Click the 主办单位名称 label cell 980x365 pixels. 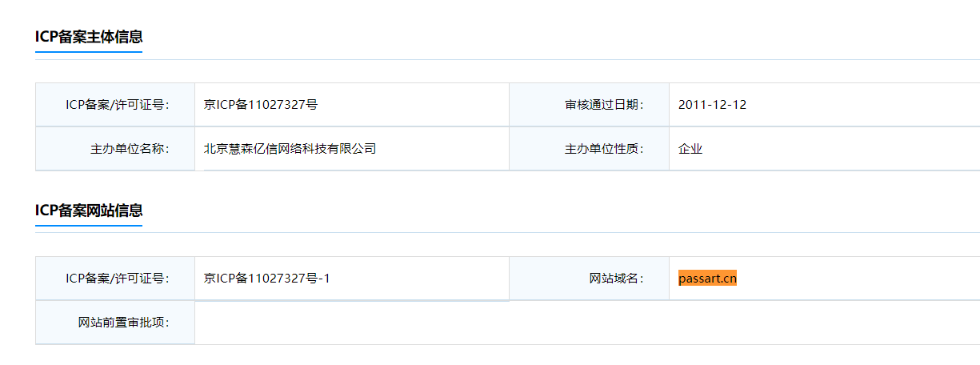[x=130, y=149]
